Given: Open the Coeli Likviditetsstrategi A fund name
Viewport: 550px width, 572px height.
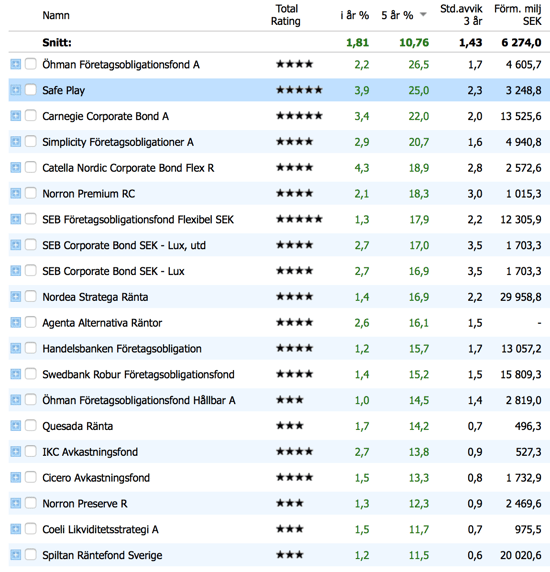Looking at the screenshot, I should click(100, 529).
